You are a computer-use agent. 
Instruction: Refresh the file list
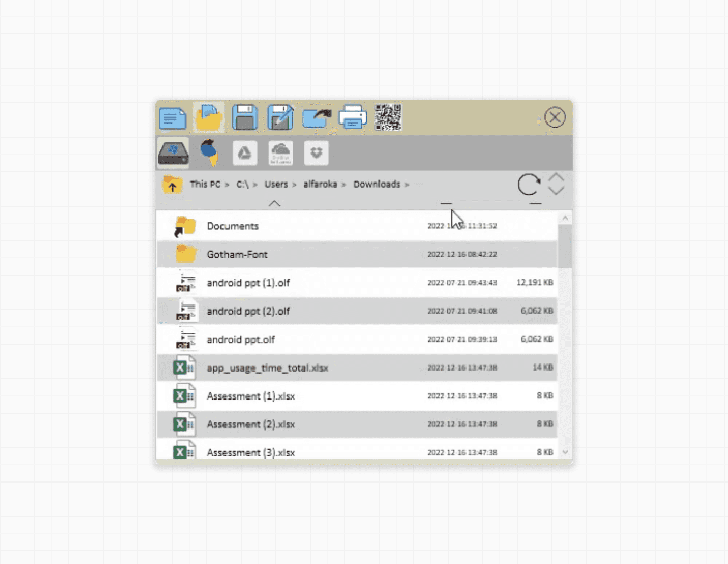529,184
